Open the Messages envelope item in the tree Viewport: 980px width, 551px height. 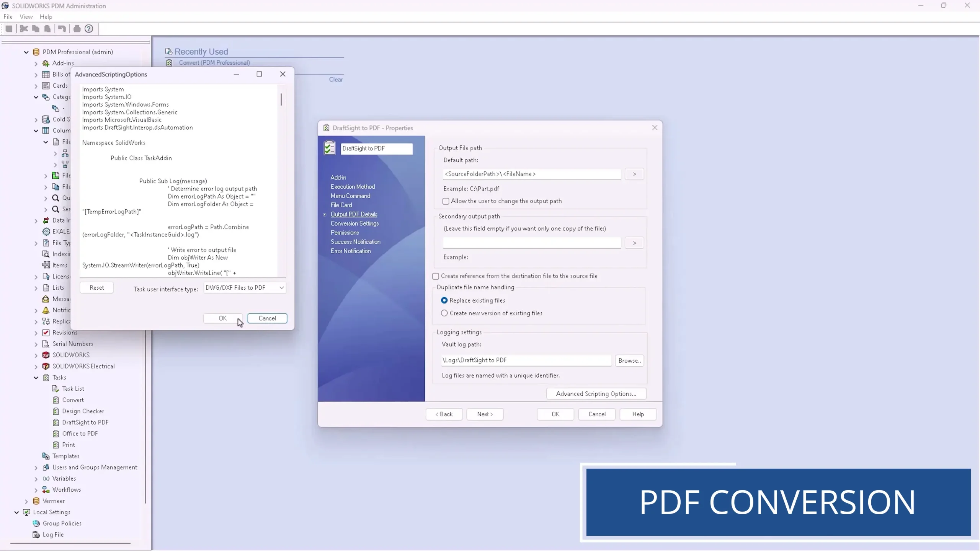[46, 299]
